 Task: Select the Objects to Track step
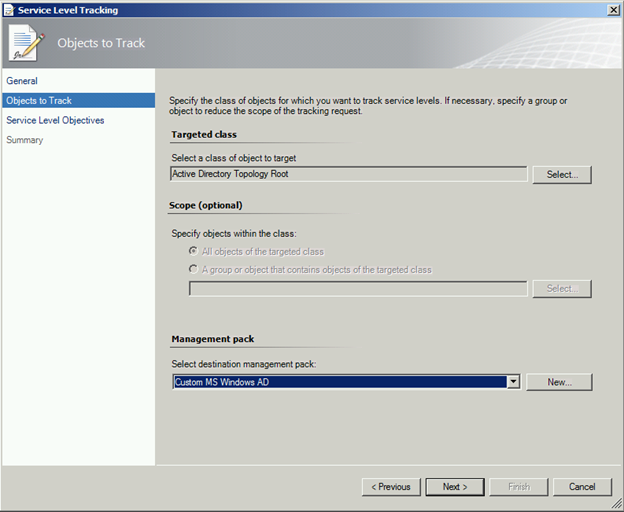[78, 101]
